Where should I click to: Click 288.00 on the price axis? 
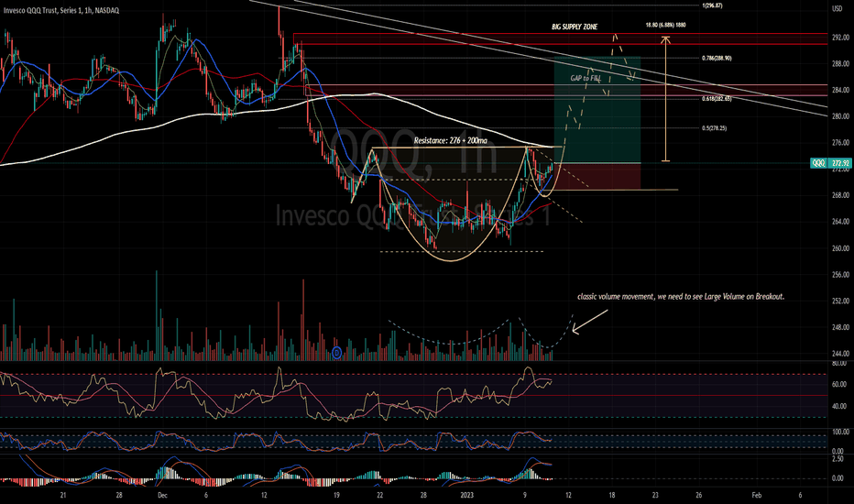pos(840,64)
